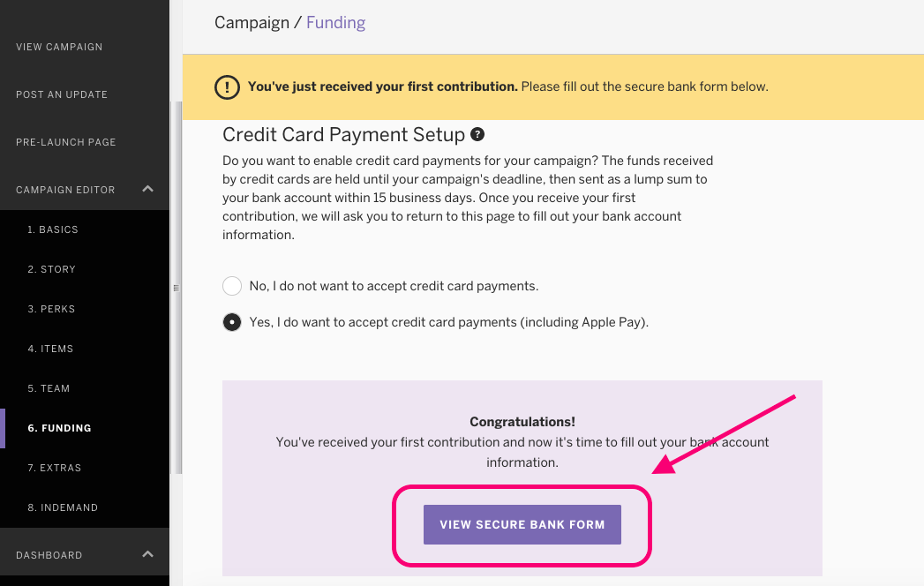Image resolution: width=924 pixels, height=586 pixels.
Task: Select 'No, I do not want' radio option
Action: click(232, 286)
